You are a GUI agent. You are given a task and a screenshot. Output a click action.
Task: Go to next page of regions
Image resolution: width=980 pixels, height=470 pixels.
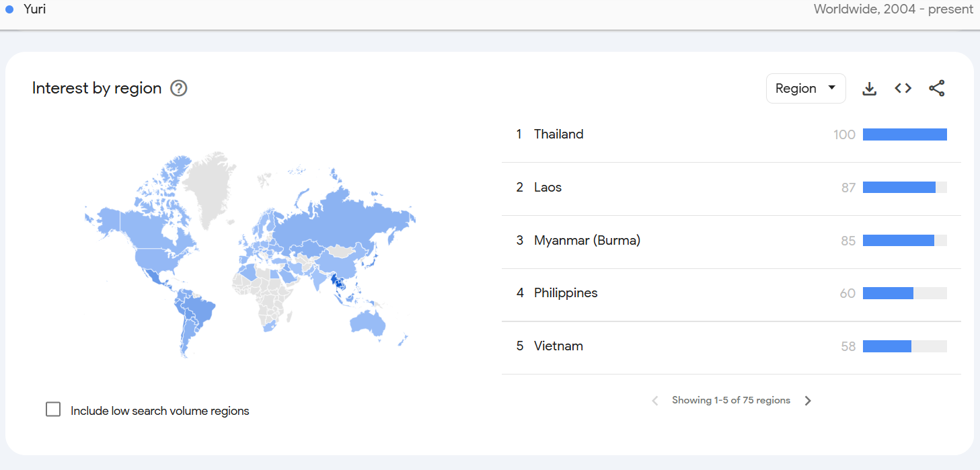point(808,401)
